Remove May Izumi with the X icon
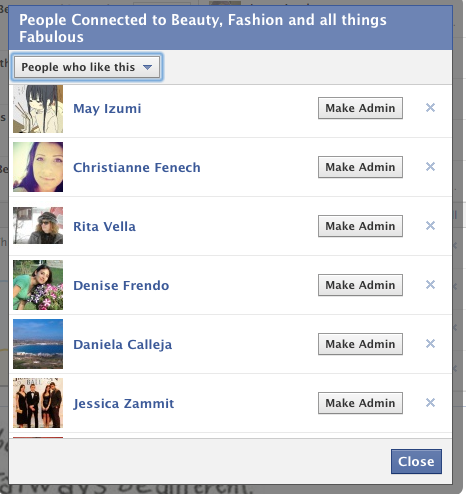The width and height of the screenshot is (466, 494). coord(430,108)
